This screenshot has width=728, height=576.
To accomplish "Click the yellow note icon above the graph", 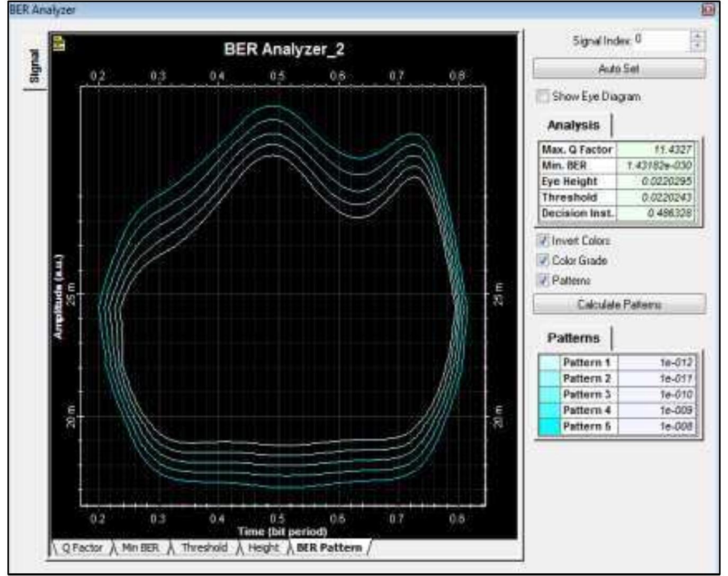I will [x=59, y=43].
